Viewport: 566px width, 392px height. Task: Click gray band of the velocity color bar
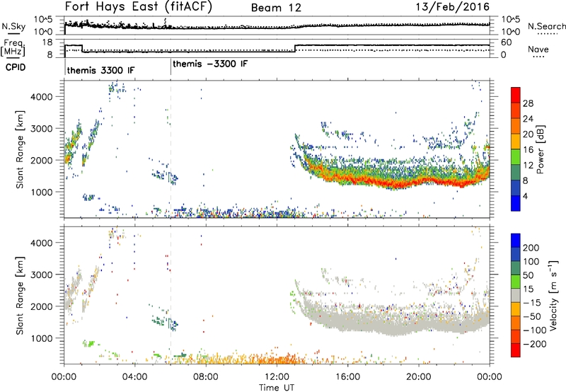[516, 296]
